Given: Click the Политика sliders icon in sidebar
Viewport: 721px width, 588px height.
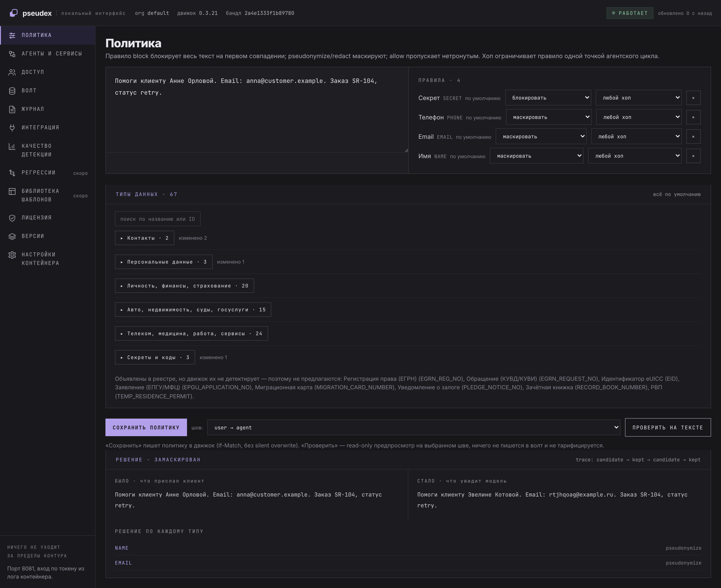Looking at the screenshot, I should (x=12, y=35).
